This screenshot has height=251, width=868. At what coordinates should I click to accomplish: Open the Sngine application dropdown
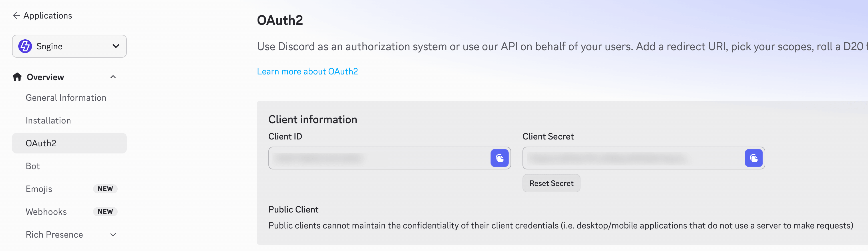[x=69, y=46]
